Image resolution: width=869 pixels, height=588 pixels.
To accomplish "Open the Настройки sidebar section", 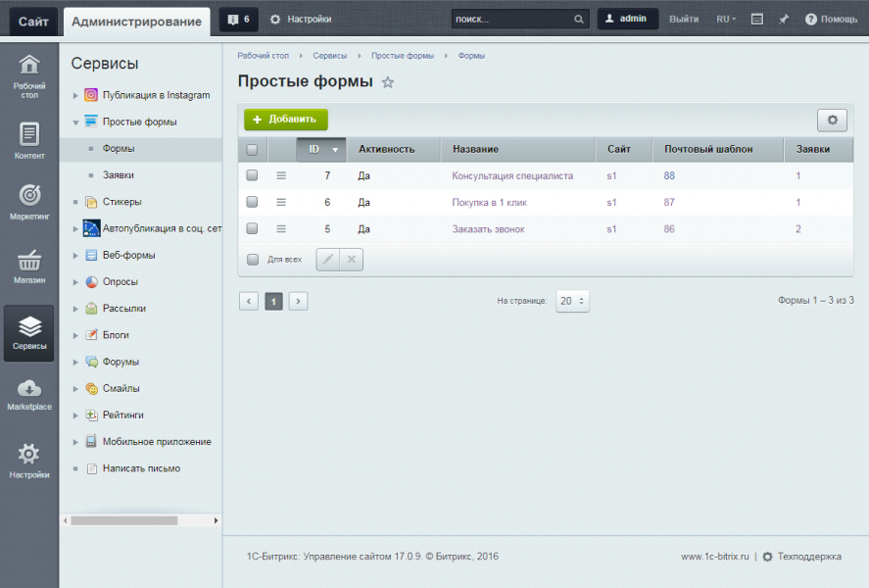I will click(29, 461).
